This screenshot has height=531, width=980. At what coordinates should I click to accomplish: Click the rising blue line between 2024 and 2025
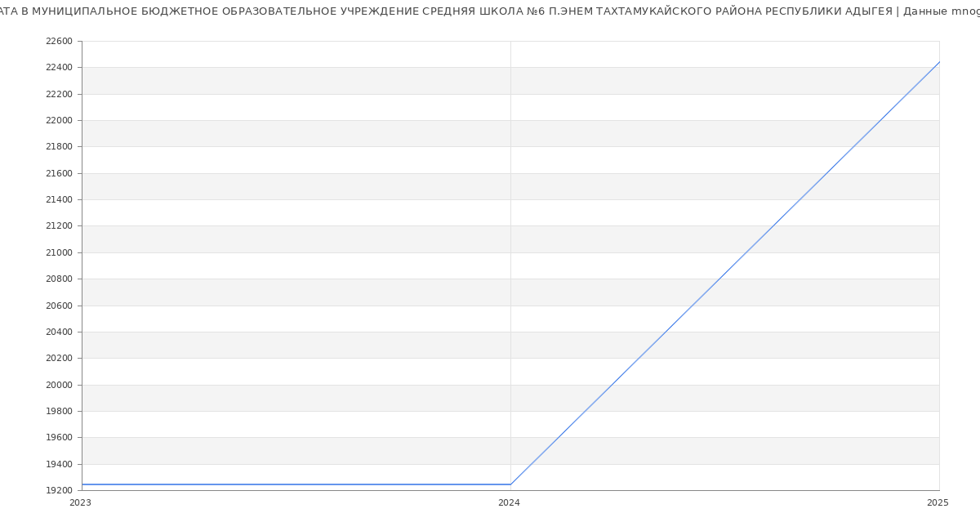[724, 274]
